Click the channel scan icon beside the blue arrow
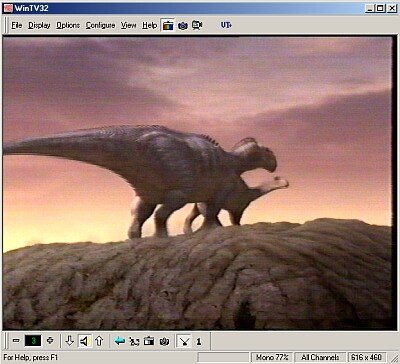 (x=134, y=341)
